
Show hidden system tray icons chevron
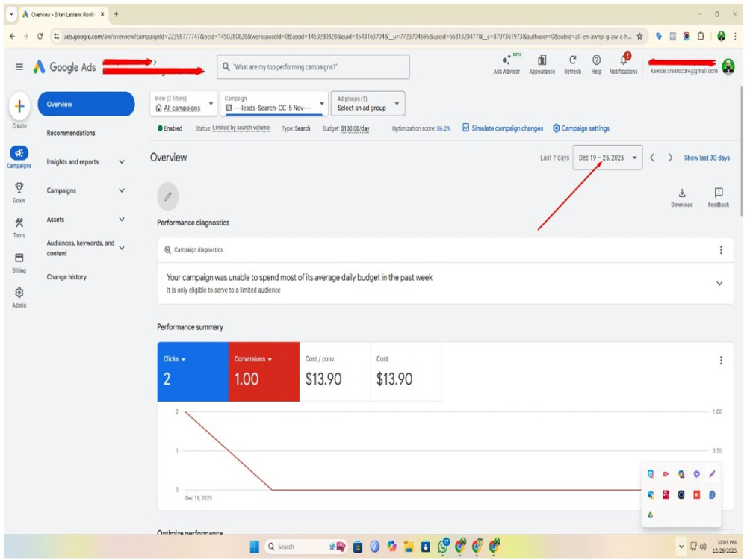click(x=681, y=547)
